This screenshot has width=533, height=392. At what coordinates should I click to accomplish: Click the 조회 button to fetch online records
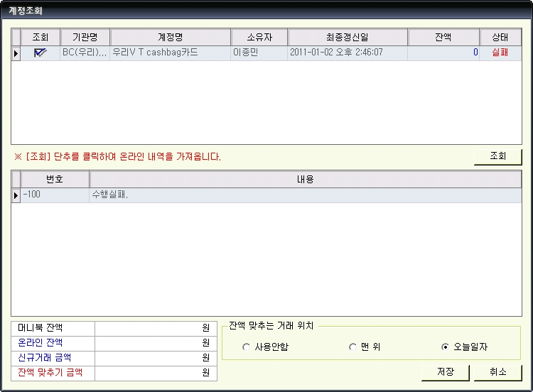[497, 157]
